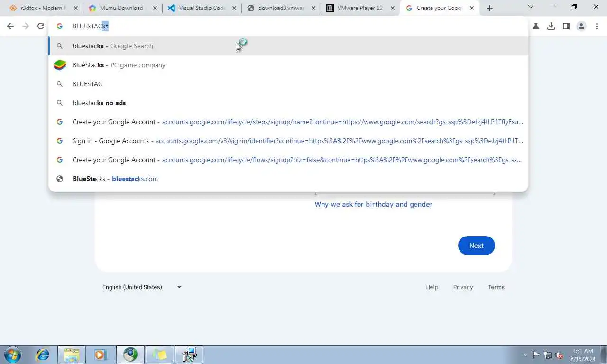Image resolution: width=607 pixels, height=364 pixels.
Task: Open 'Sign in - Google Accounts' suggestion
Action: pos(288,141)
